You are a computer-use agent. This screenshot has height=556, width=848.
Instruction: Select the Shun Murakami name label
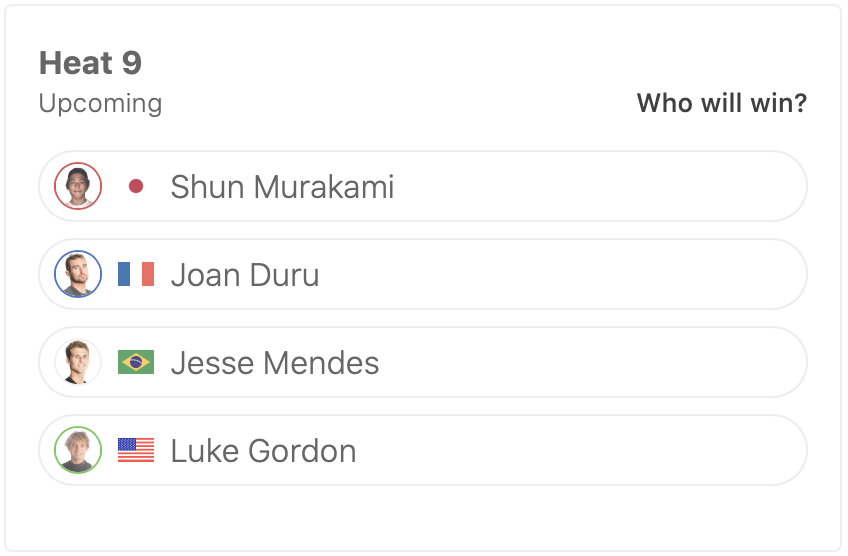point(282,187)
